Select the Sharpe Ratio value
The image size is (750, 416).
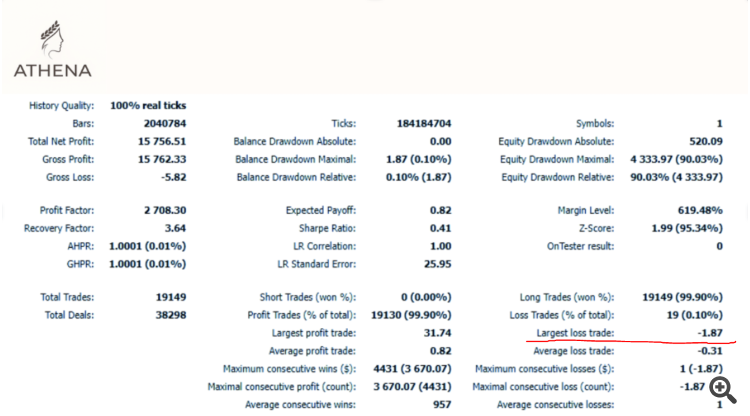click(x=427, y=229)
